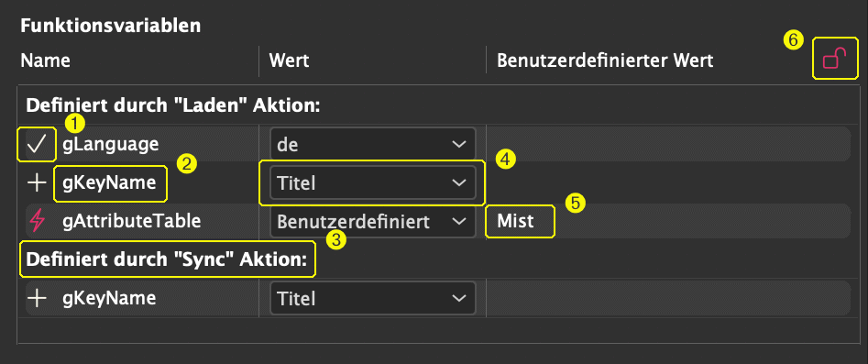Click the plus icon beside first gKeyName
Image resolution: width=868 pixels, height=364 pixels.
37,182
